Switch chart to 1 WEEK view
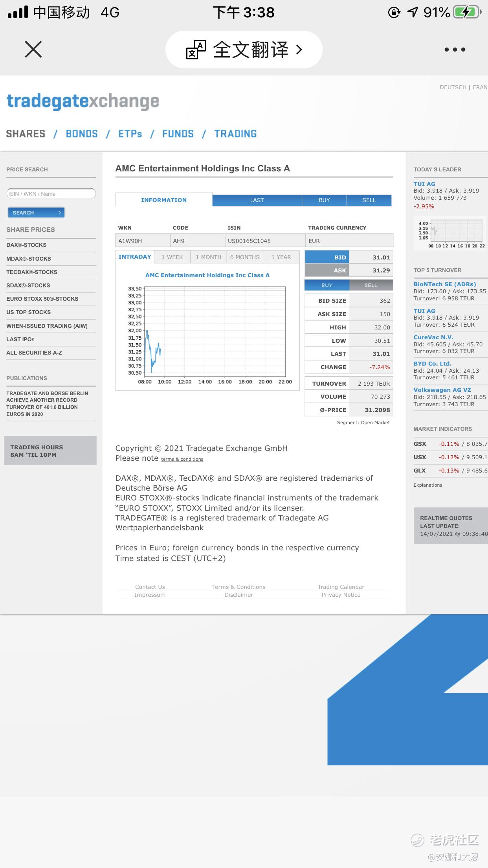The width and height of the screenshot is (488, 868). tap(172, 257)
